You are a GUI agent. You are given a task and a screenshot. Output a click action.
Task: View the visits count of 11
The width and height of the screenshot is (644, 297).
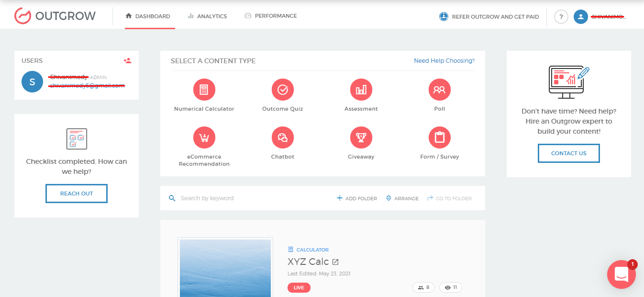click(451, 287)
